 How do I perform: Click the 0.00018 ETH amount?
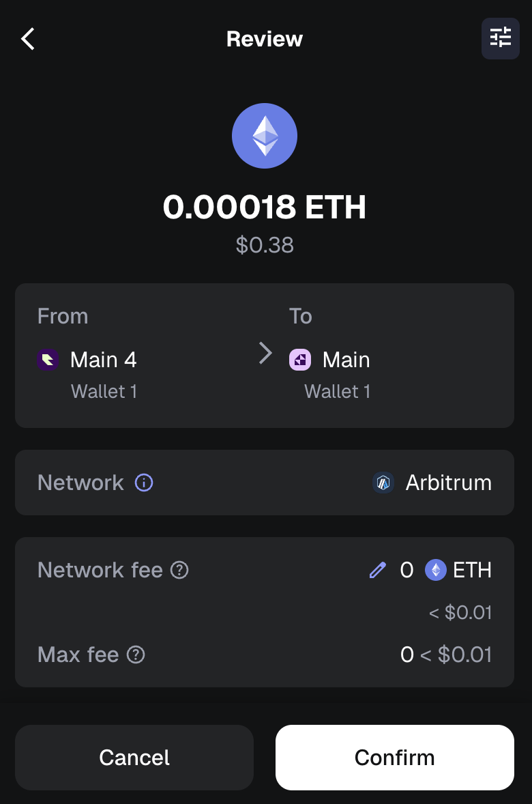(265, 207)
